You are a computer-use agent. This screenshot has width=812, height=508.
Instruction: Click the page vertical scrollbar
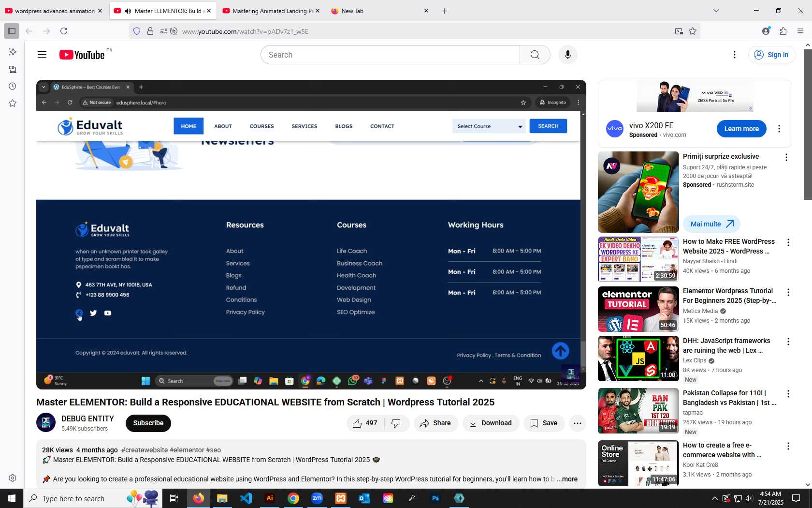[808, 124]
